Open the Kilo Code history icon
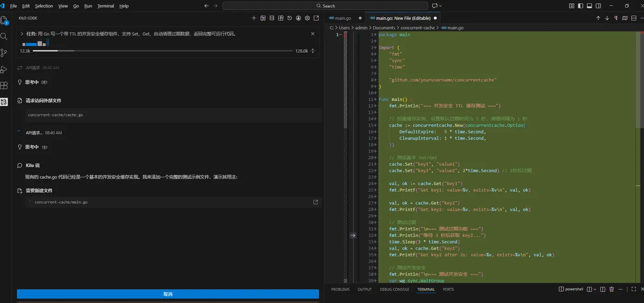The image size is (644, 303). (289, 18)
